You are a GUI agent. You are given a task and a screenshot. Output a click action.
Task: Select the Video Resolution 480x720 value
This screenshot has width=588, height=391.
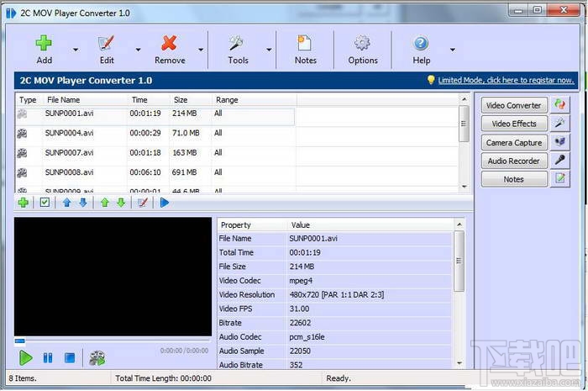[337, 295]
